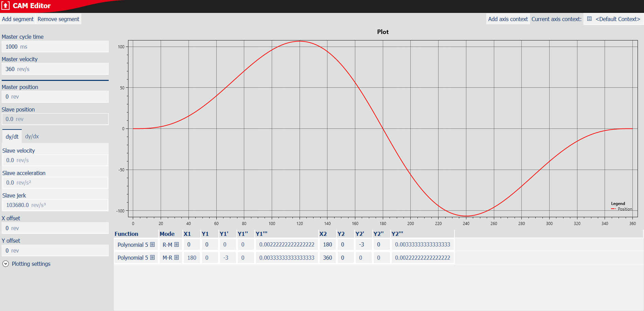Edit the X offset field
The height and width of the screenshot is (311, 644).
click(x=55, y=228)
